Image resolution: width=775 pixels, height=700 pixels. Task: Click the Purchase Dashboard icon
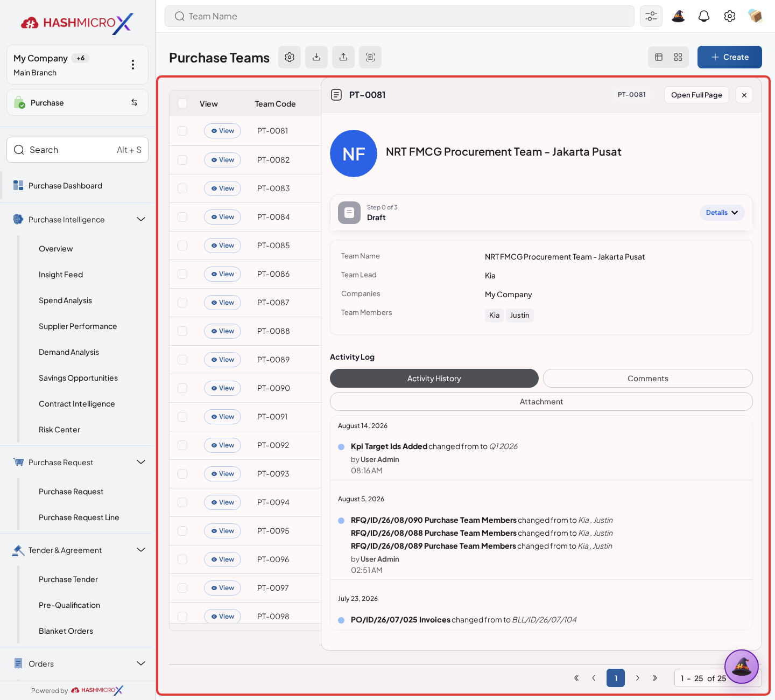[18, 185]
